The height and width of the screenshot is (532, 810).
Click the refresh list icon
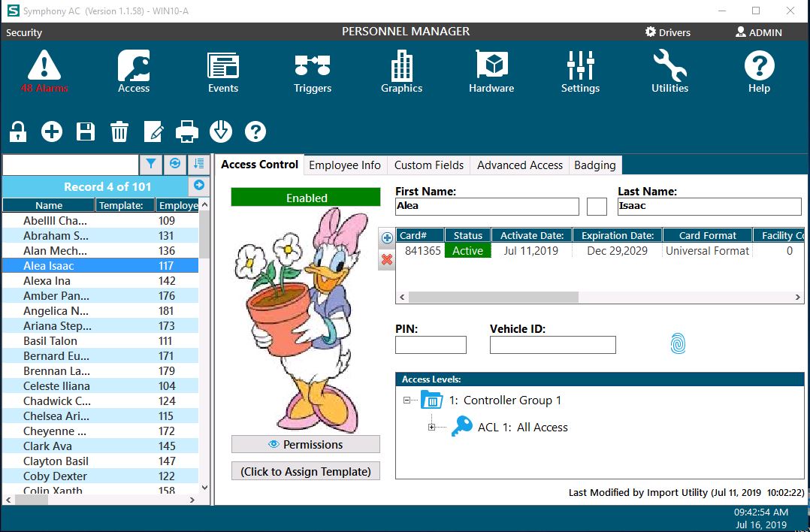175,165
